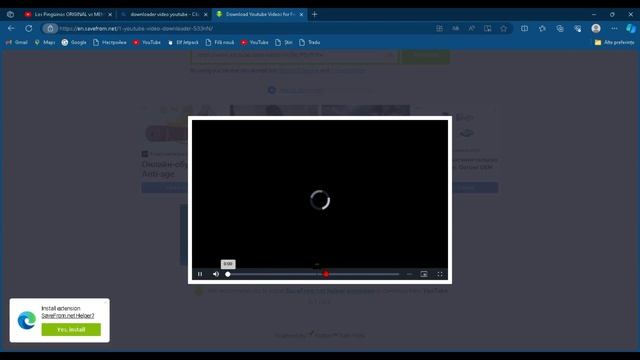640x360 pixels.
Task: Enter immersive reader view icon
Action: pyautogui.click(x=487, y=29)
